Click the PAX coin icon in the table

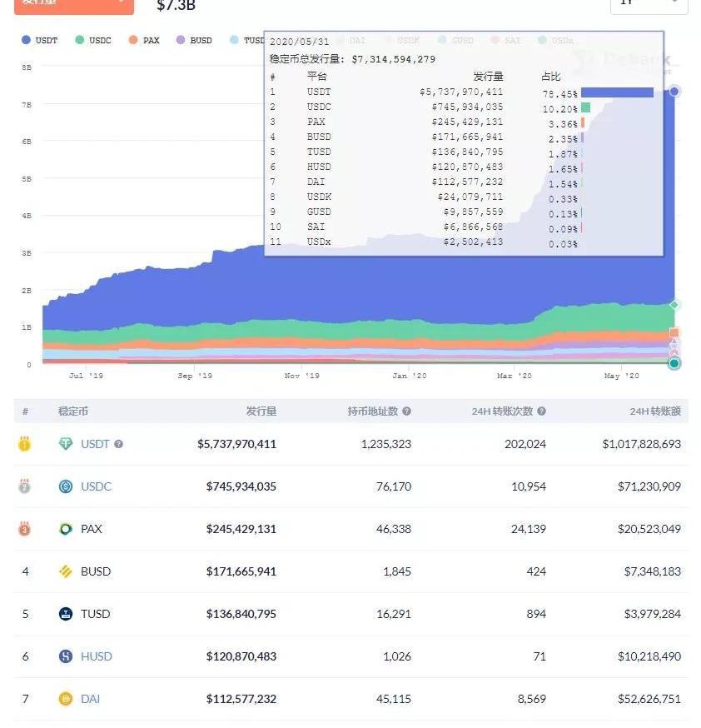click(66, 529)
